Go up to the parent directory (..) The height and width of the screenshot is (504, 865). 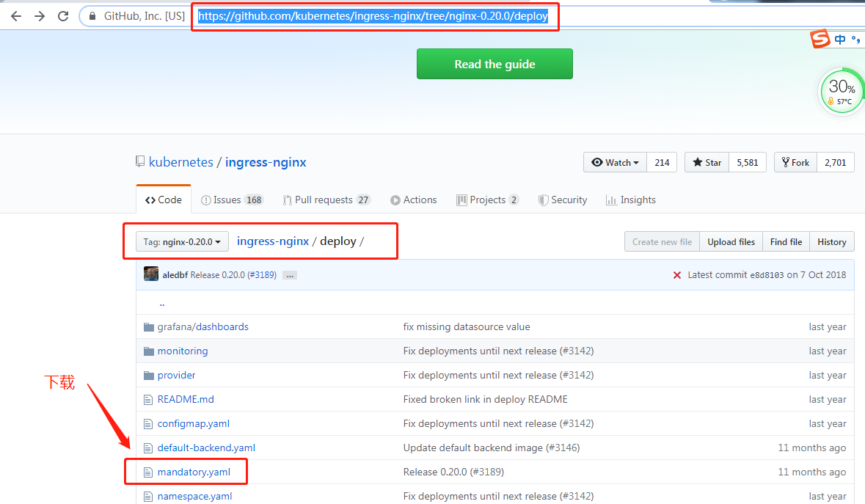pos(161,303)
